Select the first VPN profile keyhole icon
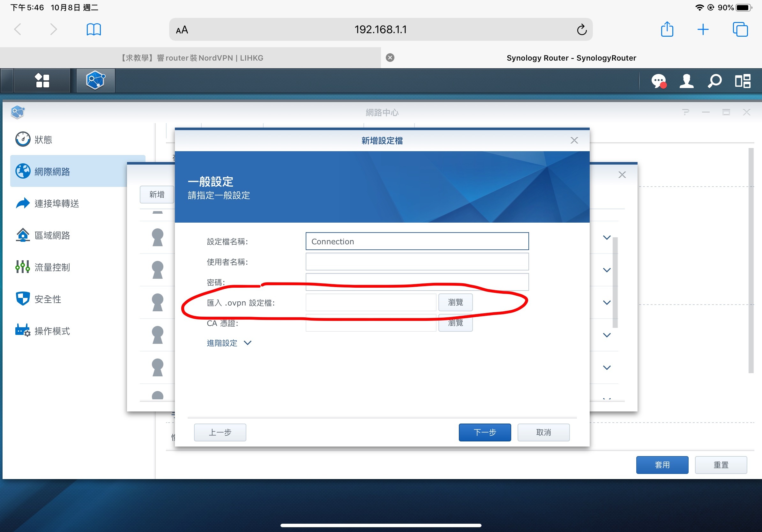Image resolution: width=762 pixels, height=532 pixels. 157,237
